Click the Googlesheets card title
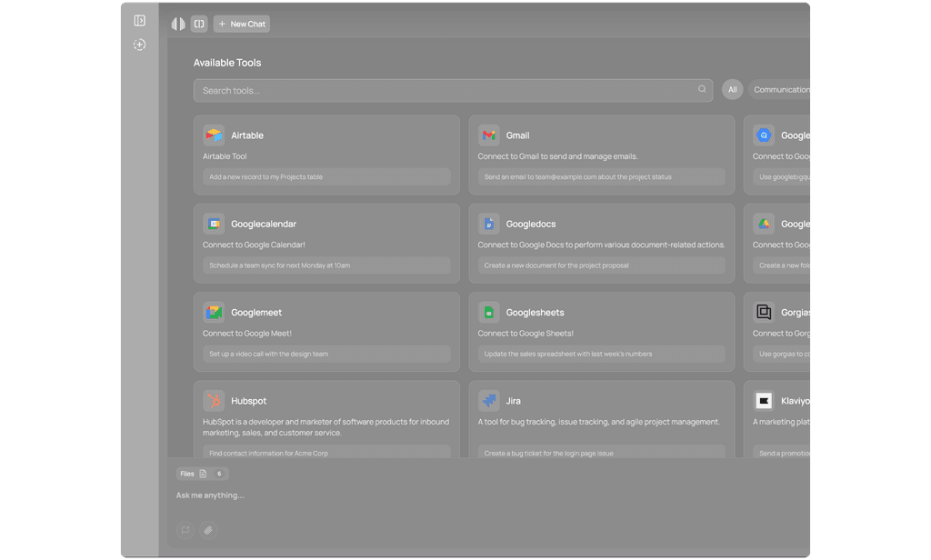This screenshot has width=931, height=560. tap(535, 313)
